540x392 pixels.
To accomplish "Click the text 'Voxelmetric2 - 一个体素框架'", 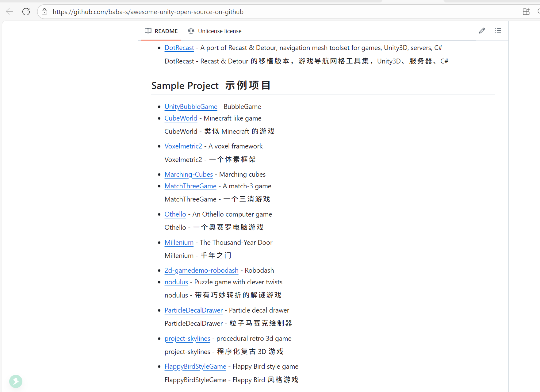I will tap(210, 159).
